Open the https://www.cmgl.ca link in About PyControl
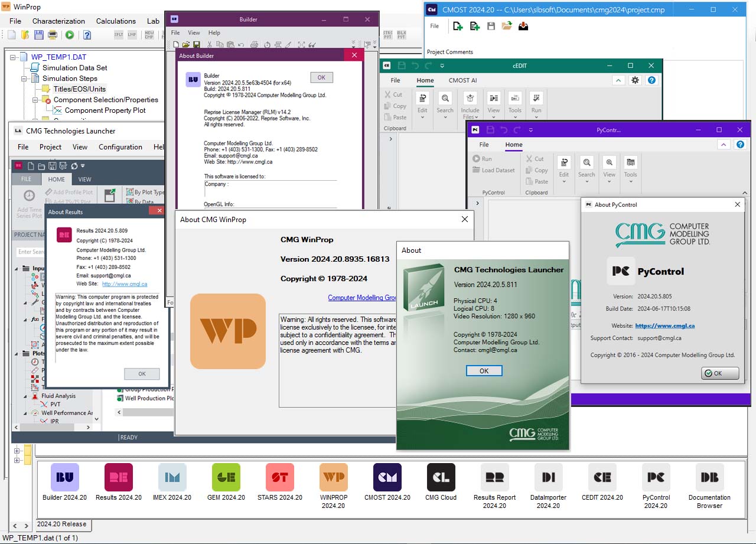The height and width of the screenshot is (544, 756). pyautogui.click(x=664, y=326)
